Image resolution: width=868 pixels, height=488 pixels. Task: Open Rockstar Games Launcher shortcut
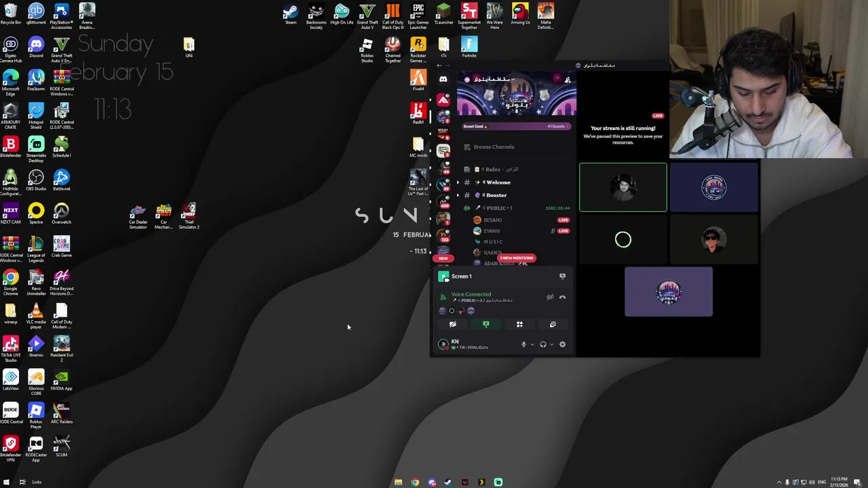[418, 49]
